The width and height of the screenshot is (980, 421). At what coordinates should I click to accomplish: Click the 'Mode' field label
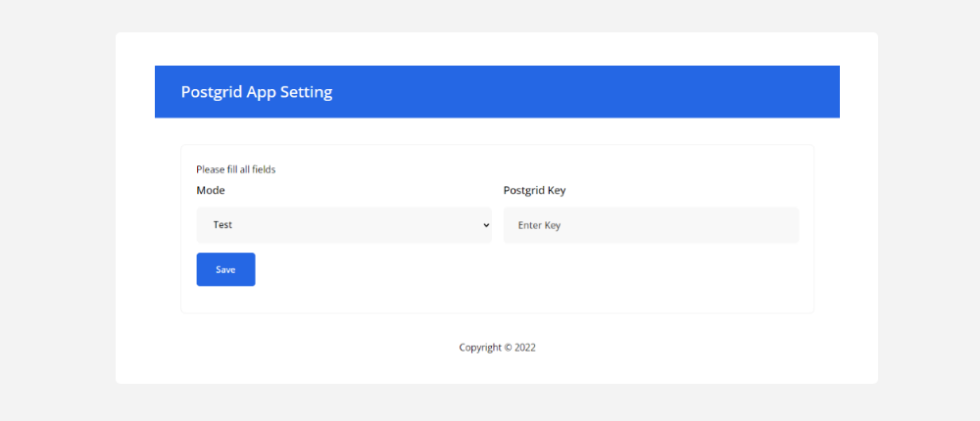pos(211,190)
